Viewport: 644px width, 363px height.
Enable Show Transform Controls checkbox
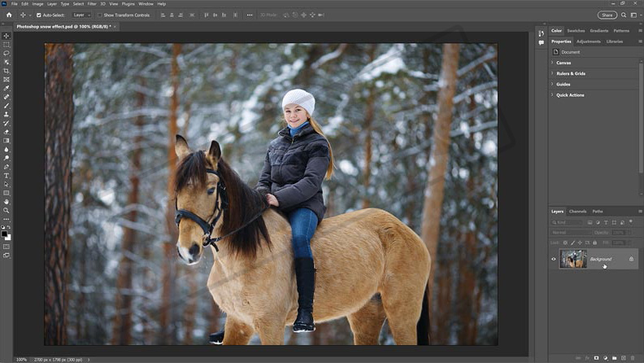(100, 15)
